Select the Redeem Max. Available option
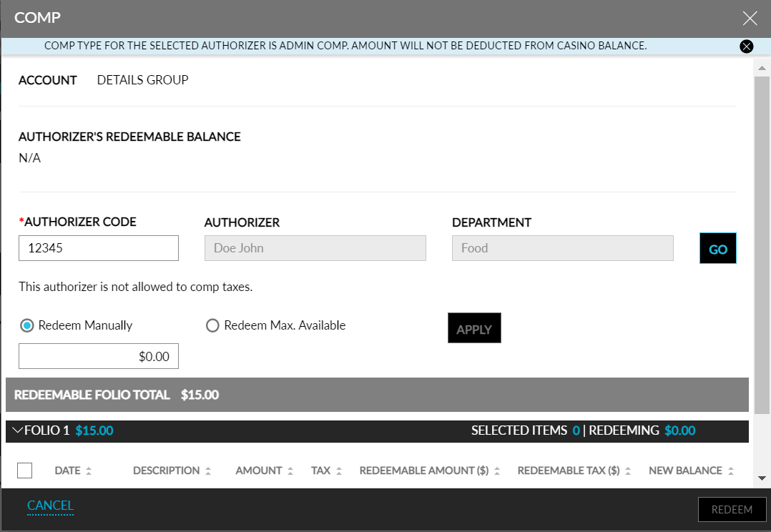The height and width of the screenshot is (532, 771). [x=212, y=325]
